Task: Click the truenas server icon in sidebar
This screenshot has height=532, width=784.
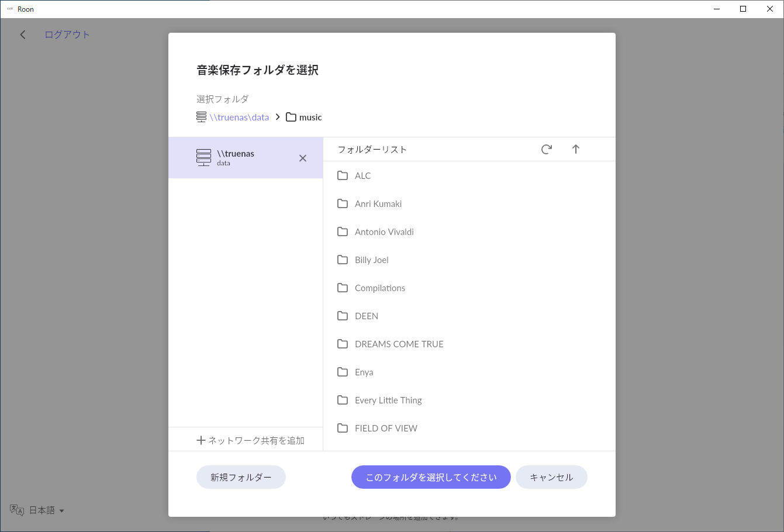Action: [x=203, y=158]
